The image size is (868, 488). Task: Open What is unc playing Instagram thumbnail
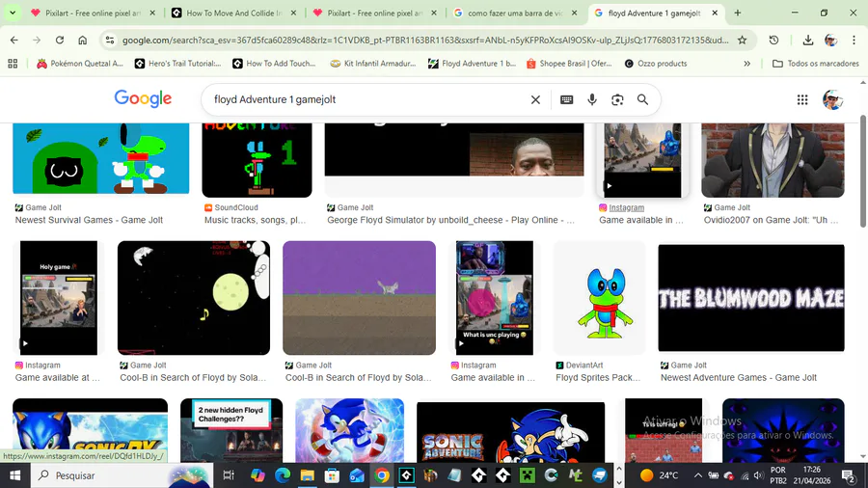(x=495, y=298)
